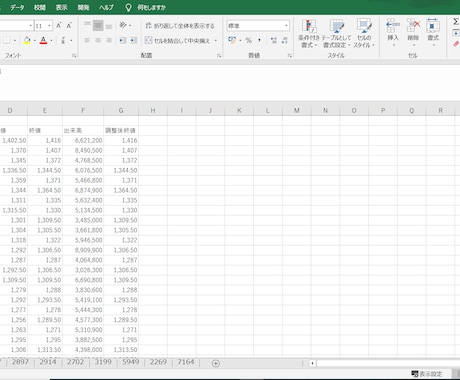Click the Clear eraser icon
Viewport: 460px width, 380px height.
coord(456,44)
